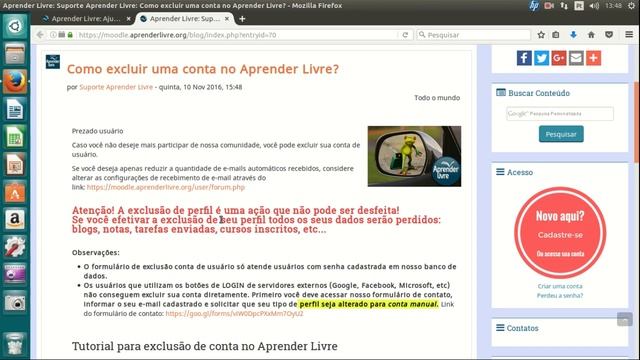
Task: Close the Aprender Livre: Aju... tab
Action: coord(129,19)
